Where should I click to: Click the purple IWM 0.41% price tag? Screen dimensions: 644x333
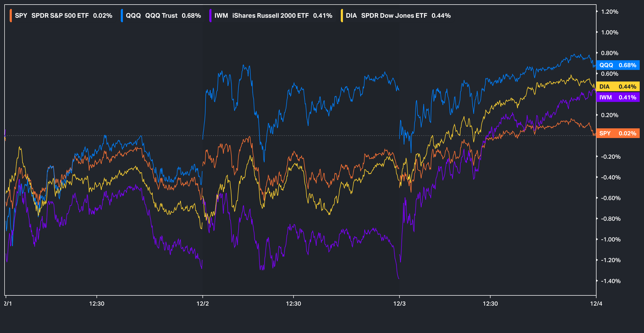618,97
